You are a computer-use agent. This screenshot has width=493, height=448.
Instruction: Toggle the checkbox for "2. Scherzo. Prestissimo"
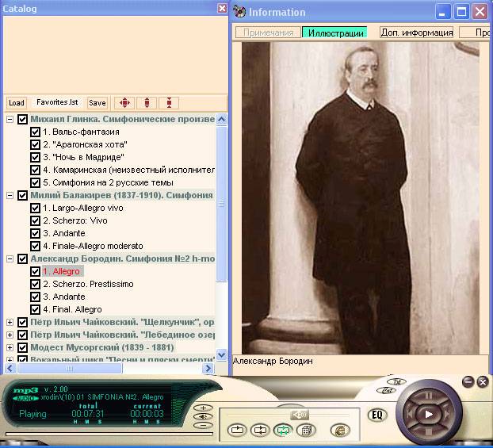[x=35, y=284]
